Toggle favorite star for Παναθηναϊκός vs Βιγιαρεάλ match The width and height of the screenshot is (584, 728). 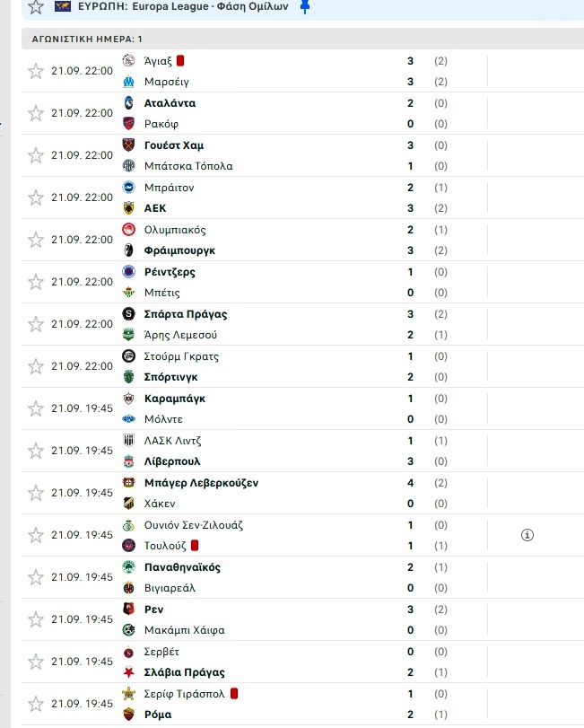tap(36, 577)
